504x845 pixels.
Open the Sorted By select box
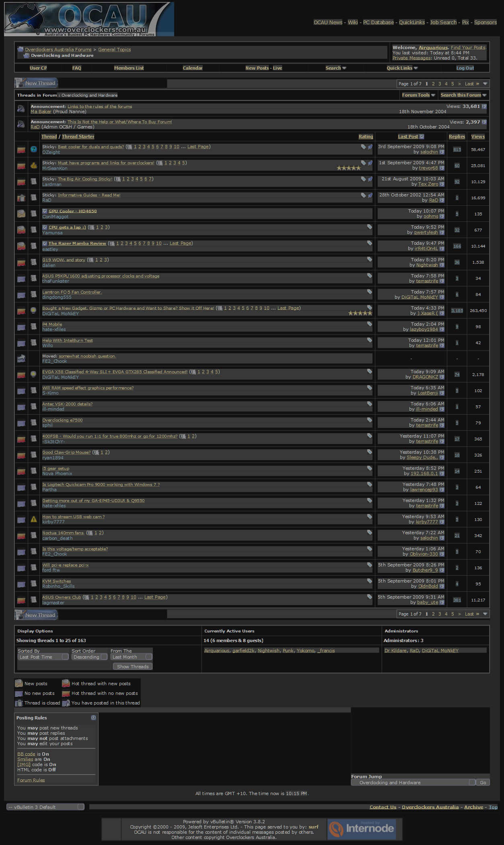click(x=43, y=657)
